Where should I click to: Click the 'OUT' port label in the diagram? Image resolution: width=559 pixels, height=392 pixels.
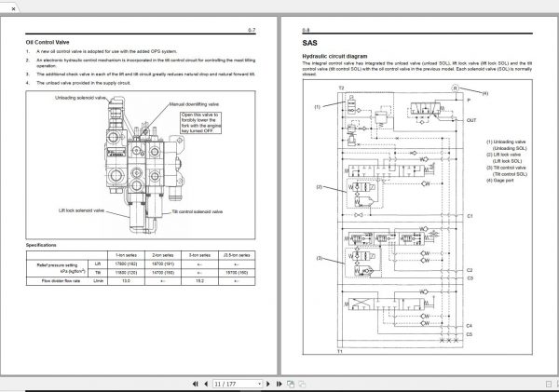coord(471,120)
